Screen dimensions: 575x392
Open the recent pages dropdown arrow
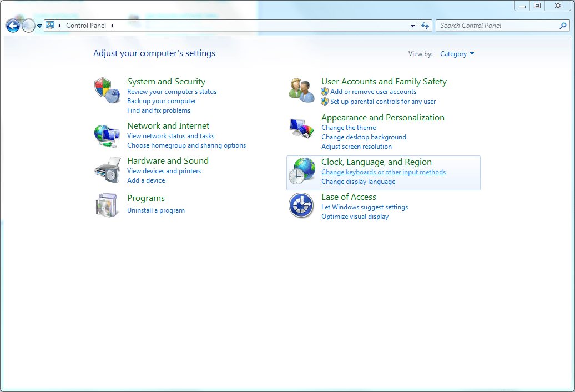(39, 26)
